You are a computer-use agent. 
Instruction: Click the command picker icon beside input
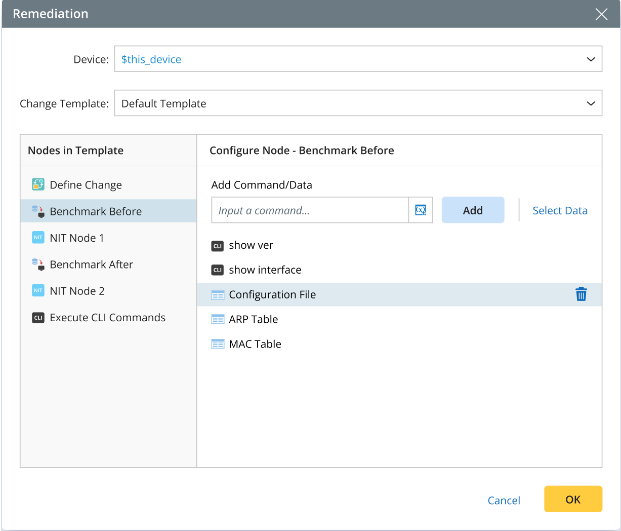click(x=420, y=210)
